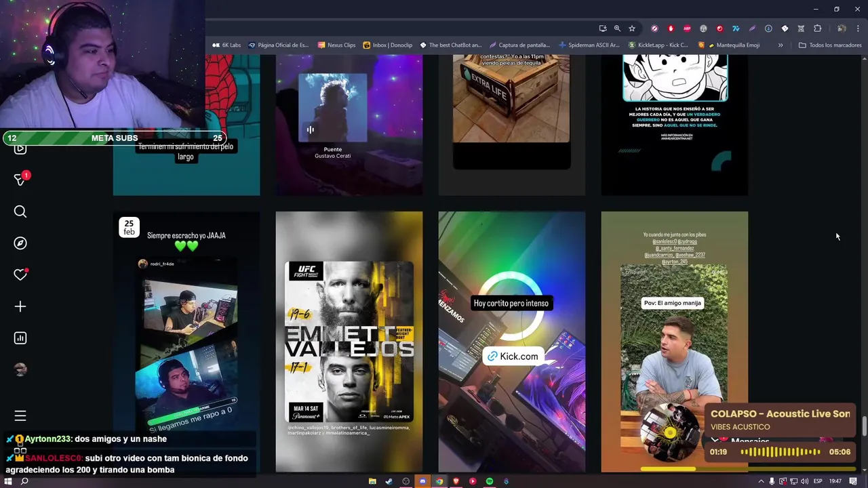Click the Kick.com link sticker
This screenshot has height=488, width=868.
pyautogui.click(x=513, y=357)
